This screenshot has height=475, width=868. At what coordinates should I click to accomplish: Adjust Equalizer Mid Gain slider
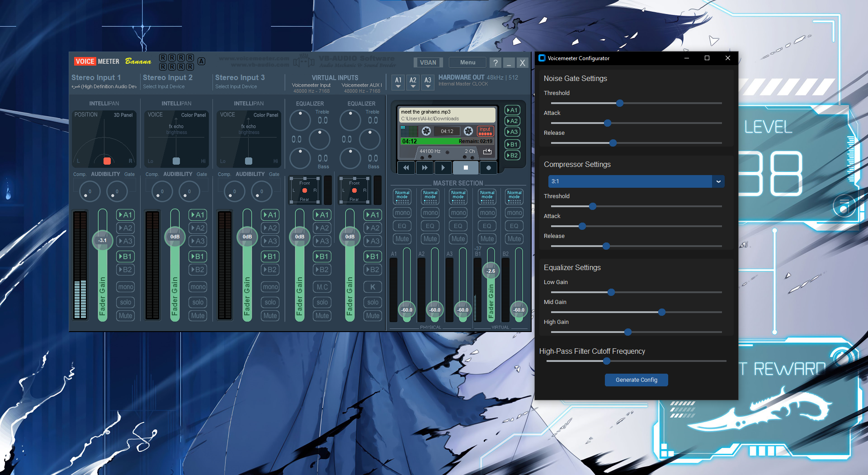click(x=662, y=312)
